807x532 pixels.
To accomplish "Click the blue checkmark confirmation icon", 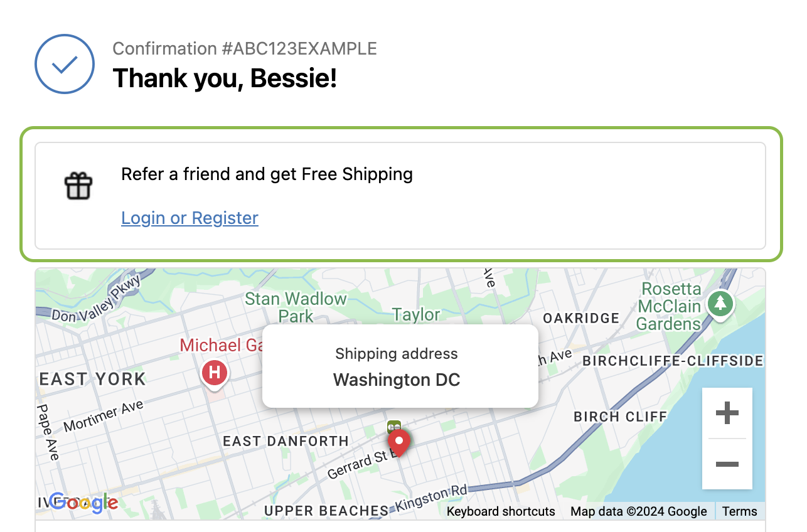I will pyautogui.click(x=64, y=64).
